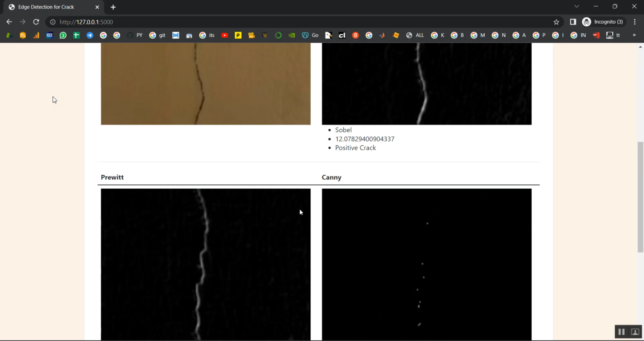Open a new tab with the plus button
The height and width of the screenshot is (341, 644).
pos(113,7)
